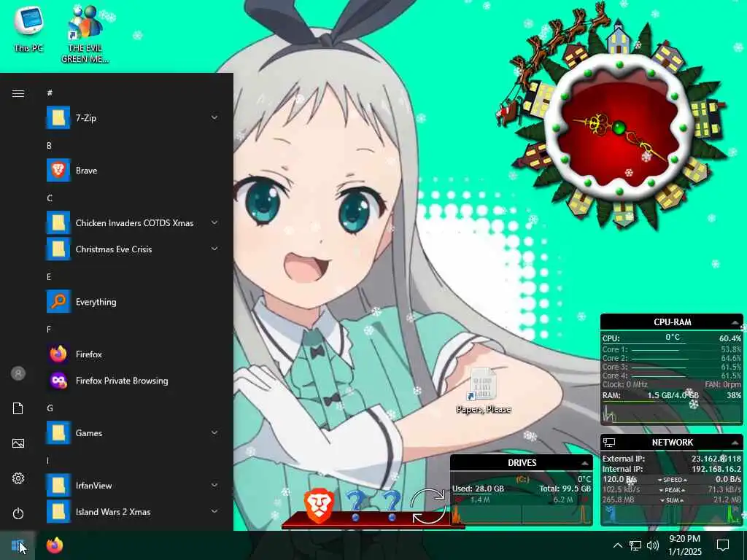Viewport: 747px width, 560px height.
Task: Open the Christmas Eve Crisis folder
Action: tap(133, 249)
